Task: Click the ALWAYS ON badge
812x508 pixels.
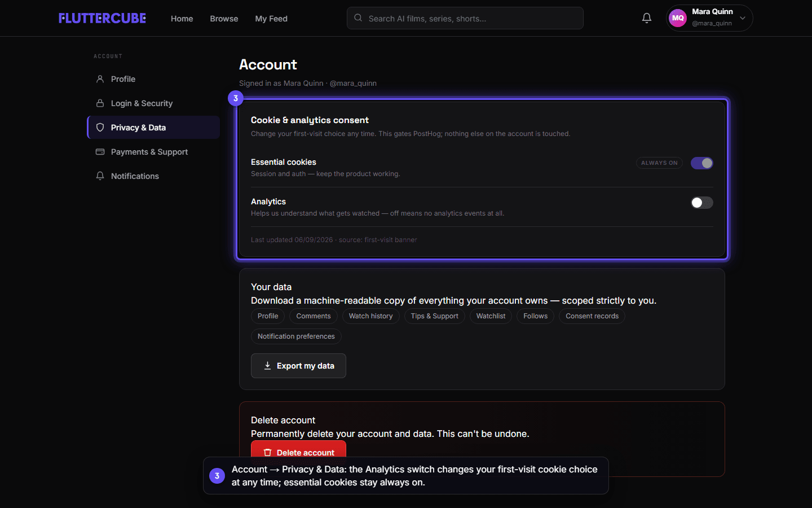Action: coord(659,163)
